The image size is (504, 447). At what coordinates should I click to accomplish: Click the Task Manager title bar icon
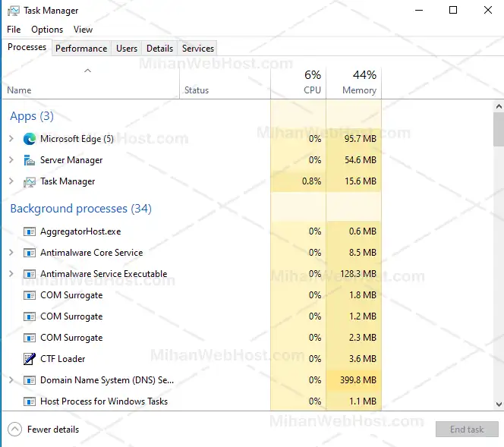tap(12, 11)
